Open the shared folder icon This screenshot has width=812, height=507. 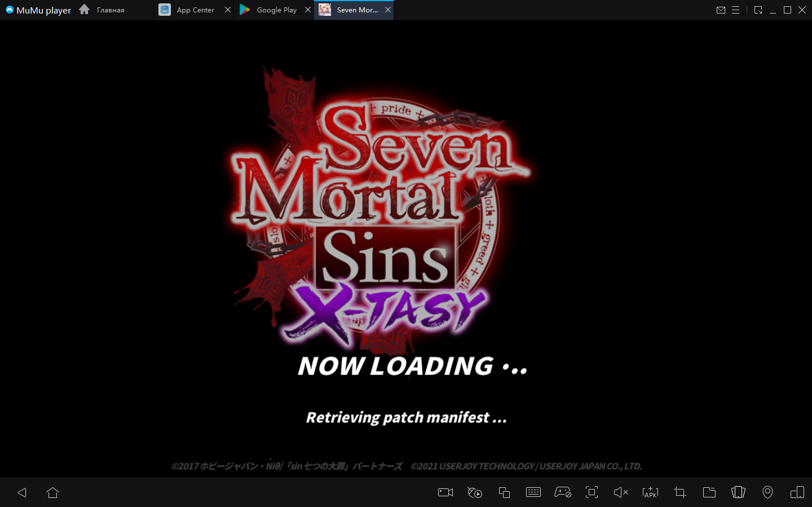pos(709,492)
